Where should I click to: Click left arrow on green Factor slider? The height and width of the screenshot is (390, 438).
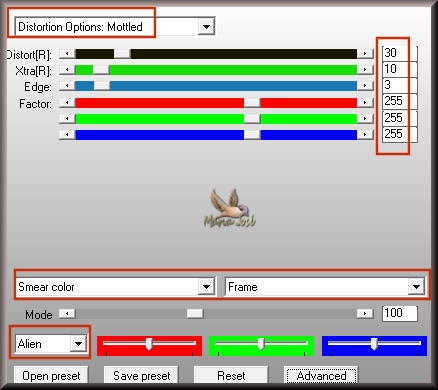point(67,118)
